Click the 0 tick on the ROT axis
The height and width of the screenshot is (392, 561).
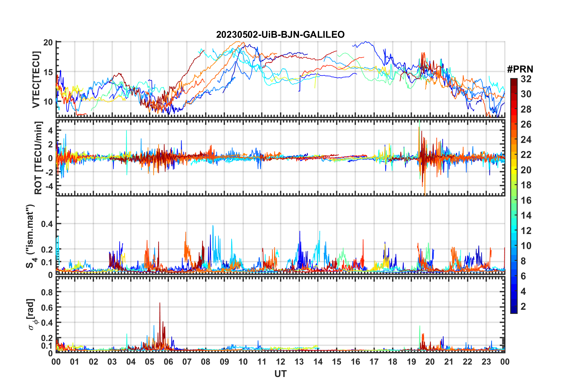[50, 158]
